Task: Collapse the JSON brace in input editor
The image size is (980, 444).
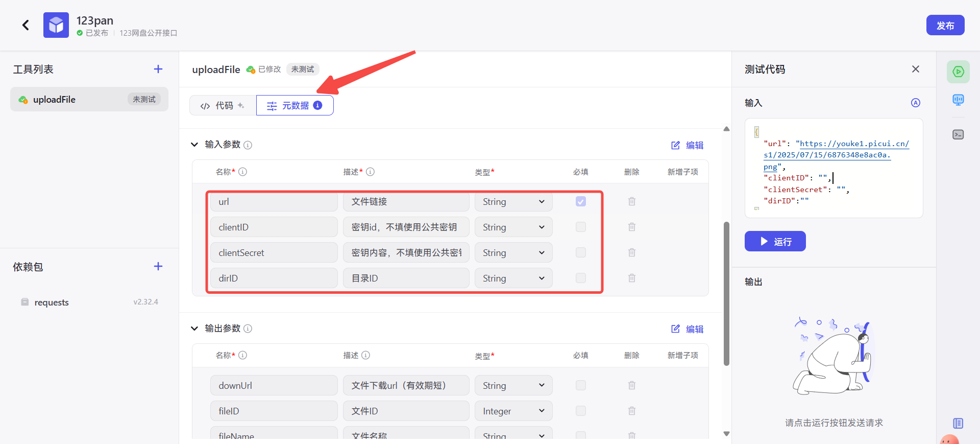Action: coord(756,132)
